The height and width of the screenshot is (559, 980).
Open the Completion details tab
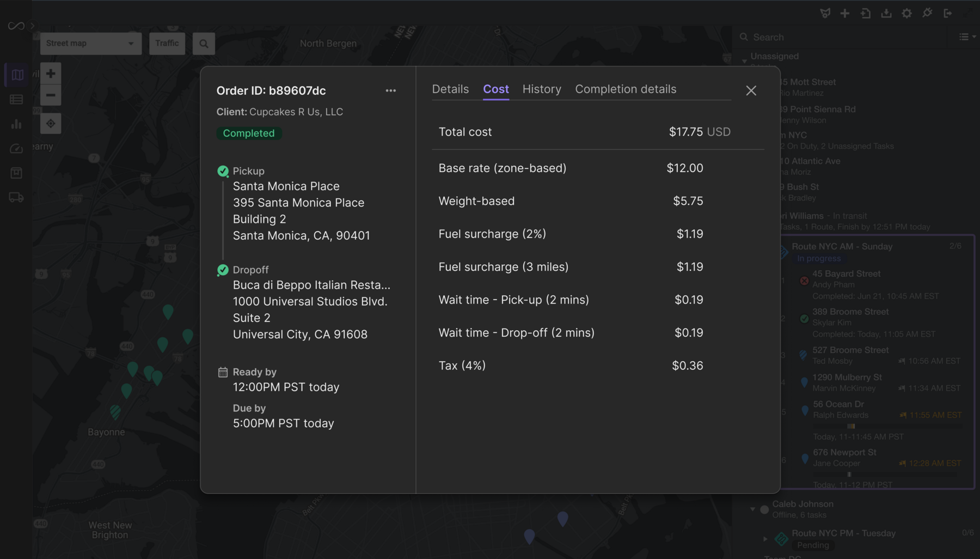coord(626,89)
